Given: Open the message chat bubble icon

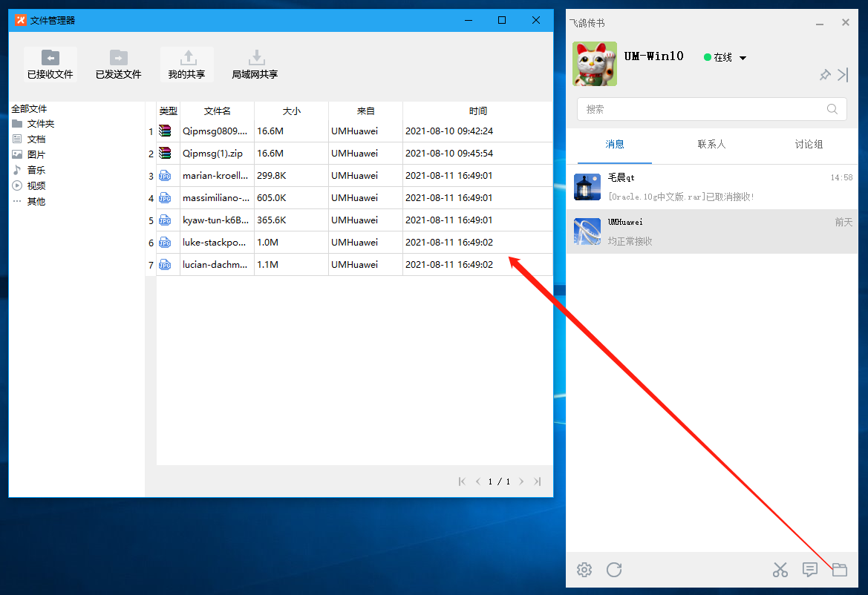Looking at the screenshot, I should tap(810, 570).
